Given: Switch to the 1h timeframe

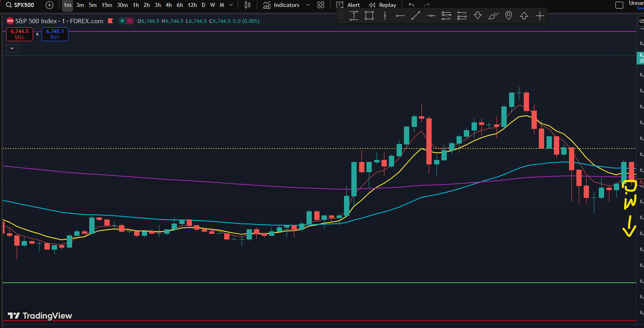Looking at the screenshot, I should click(x=136, y=5).
